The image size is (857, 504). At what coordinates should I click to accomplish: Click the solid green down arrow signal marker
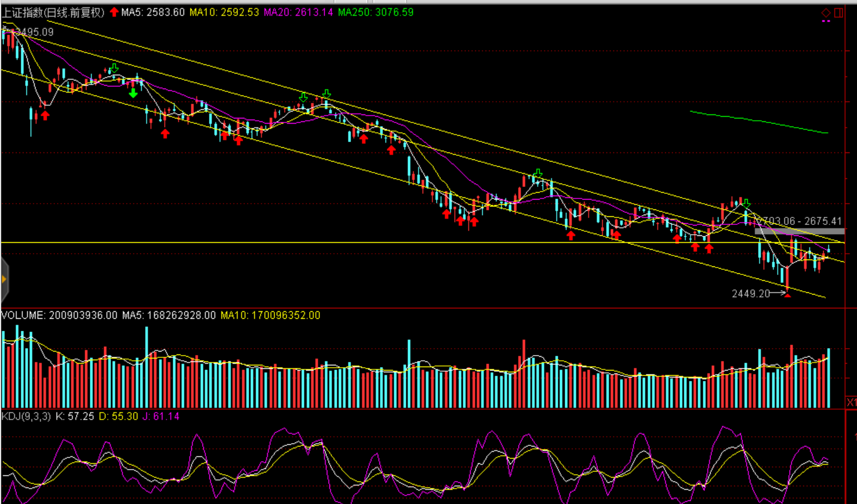point(133,93)
